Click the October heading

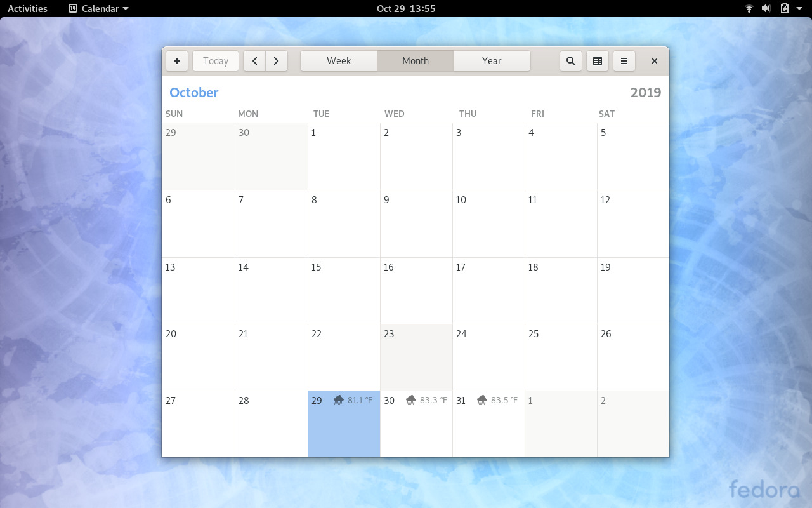coord(193,92)
